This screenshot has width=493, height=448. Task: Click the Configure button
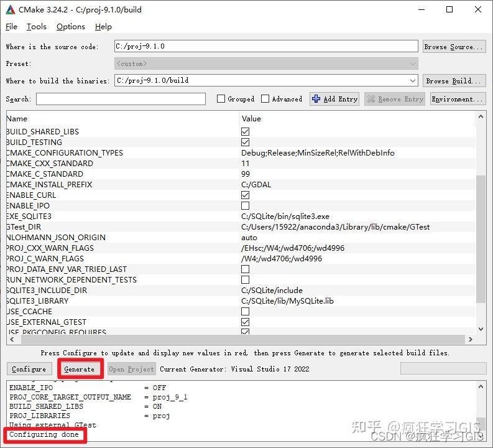(x=29, y=369)
